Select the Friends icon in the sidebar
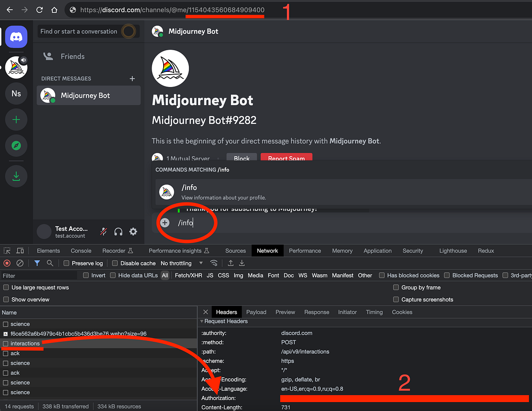Viewport: 532px width, 411px height. (48, 56)
